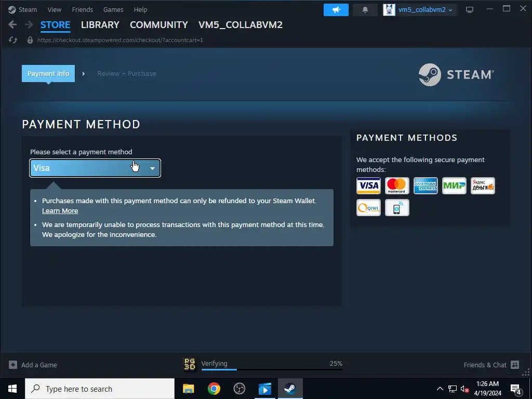Open the notifications bell
Screen dimensions: 532x399
tap(365, 10)
